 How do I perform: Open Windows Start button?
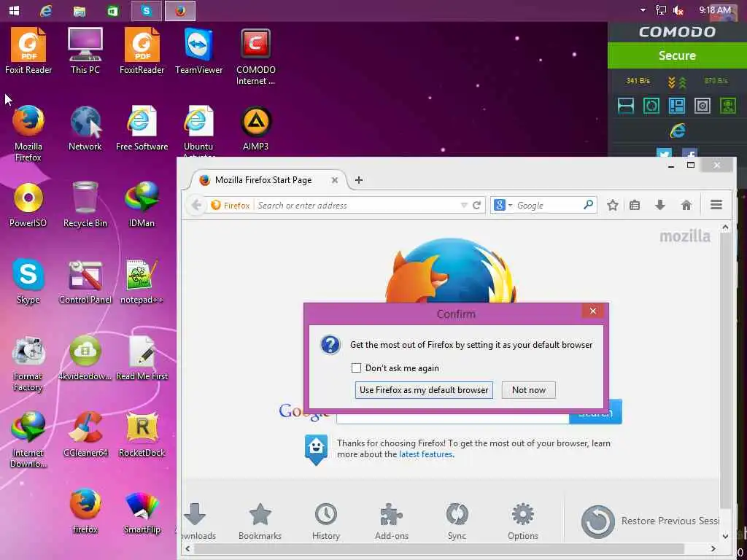(x=15, y=10)
